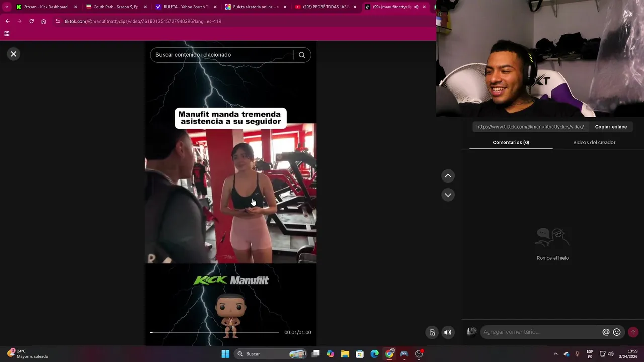Reload the current page
Viewport: 644px width, 362px height.
pos(31,21)
